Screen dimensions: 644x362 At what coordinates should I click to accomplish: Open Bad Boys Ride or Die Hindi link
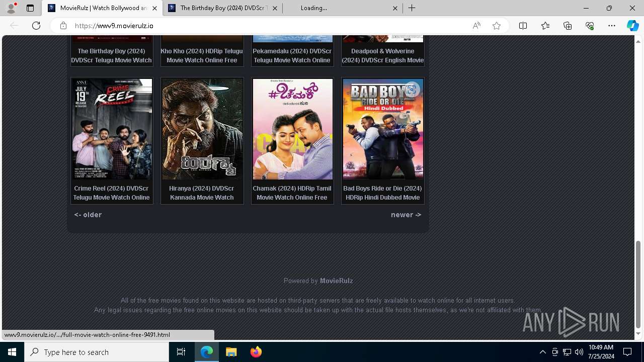tap(383, 193)
